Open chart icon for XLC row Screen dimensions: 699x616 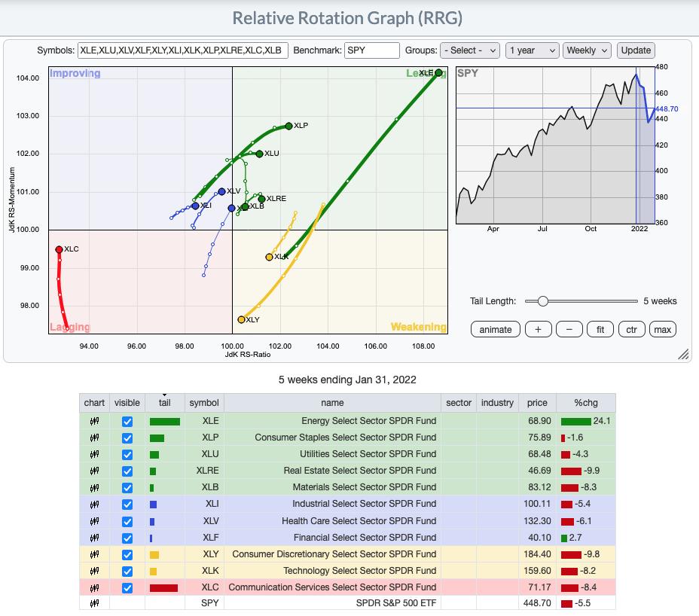pyautogui.click(x=94, y=588)
